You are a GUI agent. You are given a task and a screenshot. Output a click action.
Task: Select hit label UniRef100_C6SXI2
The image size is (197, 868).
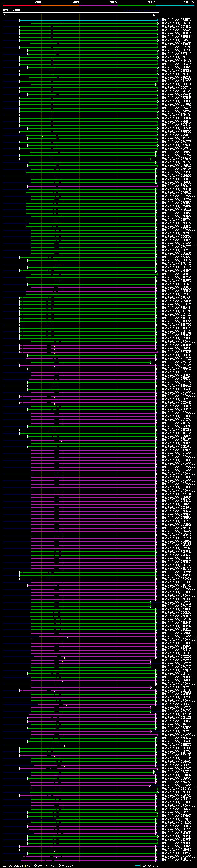177,772
